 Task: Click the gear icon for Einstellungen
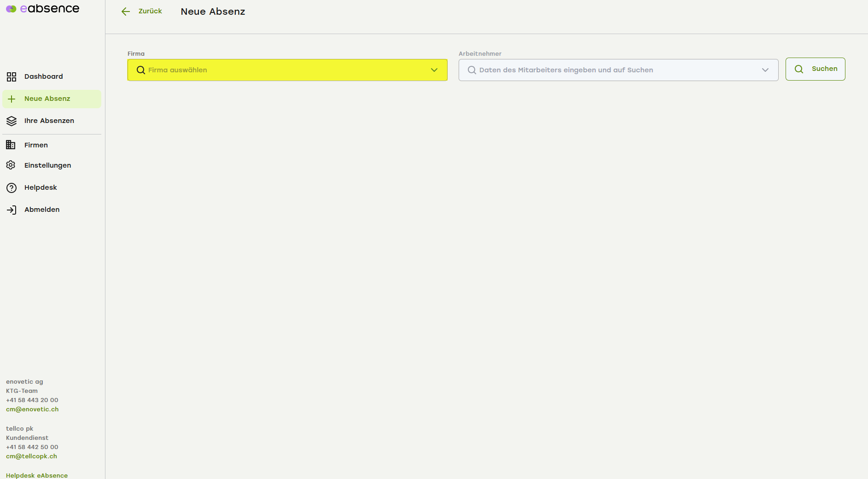tap(11, 165)
